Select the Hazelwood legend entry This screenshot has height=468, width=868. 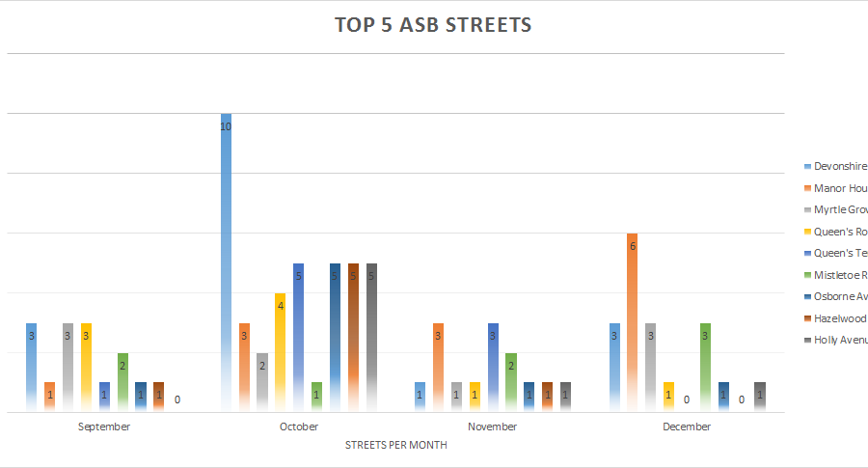[x=839, y=318]
